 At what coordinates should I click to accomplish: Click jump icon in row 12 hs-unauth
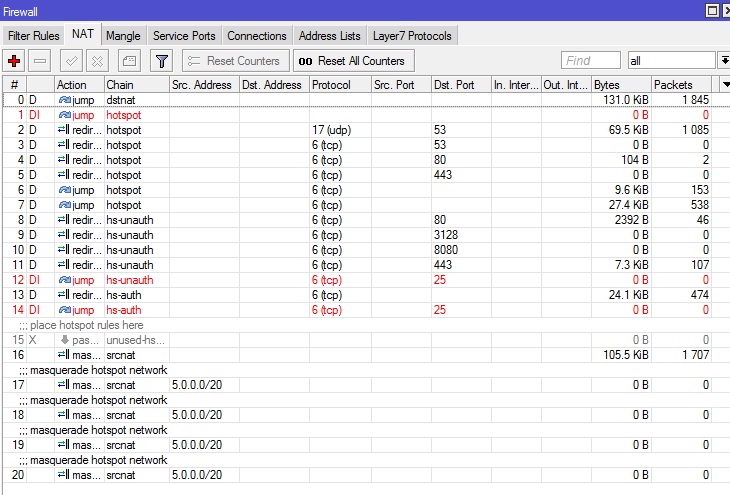click(x=65, y=280)
